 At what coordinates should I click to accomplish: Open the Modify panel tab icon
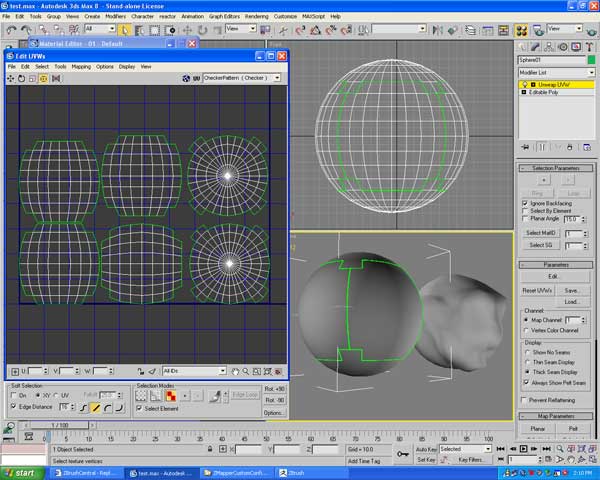(535, 47)
